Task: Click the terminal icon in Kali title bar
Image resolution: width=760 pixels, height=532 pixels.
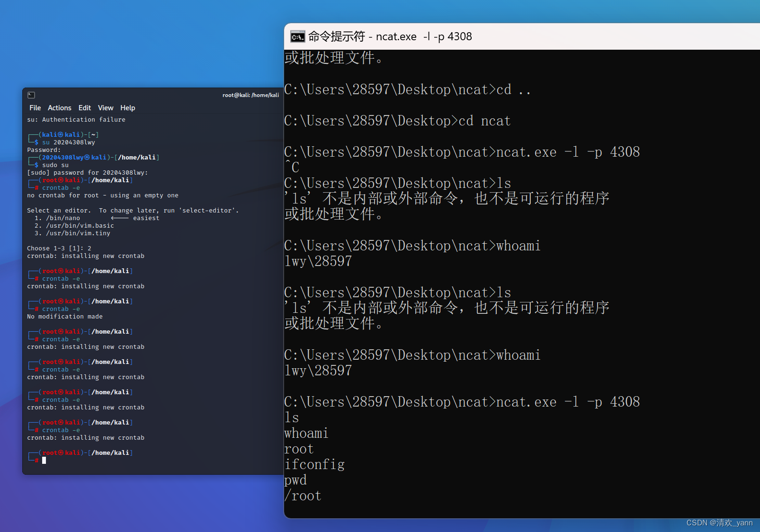Action: coord(31,95)
